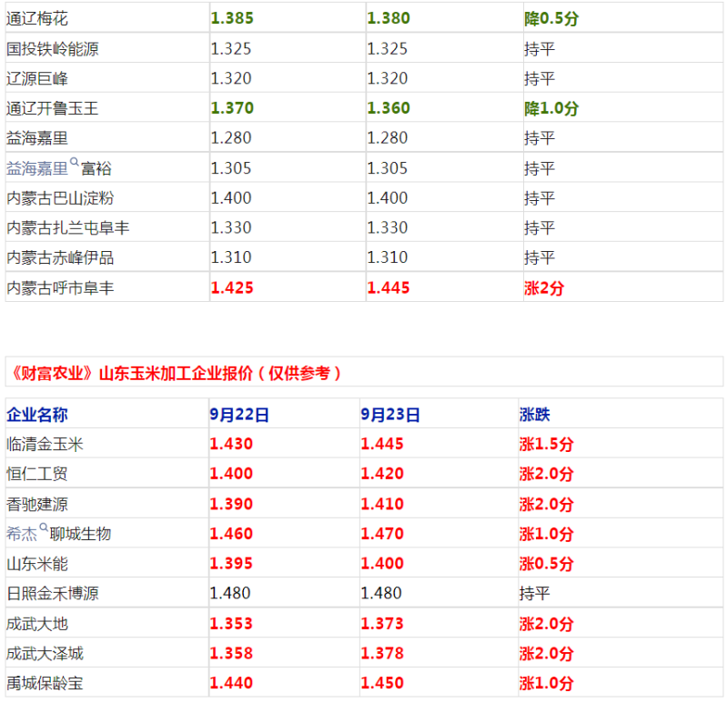
Task: Select the red 1.425 price
Action: point(232,288)
